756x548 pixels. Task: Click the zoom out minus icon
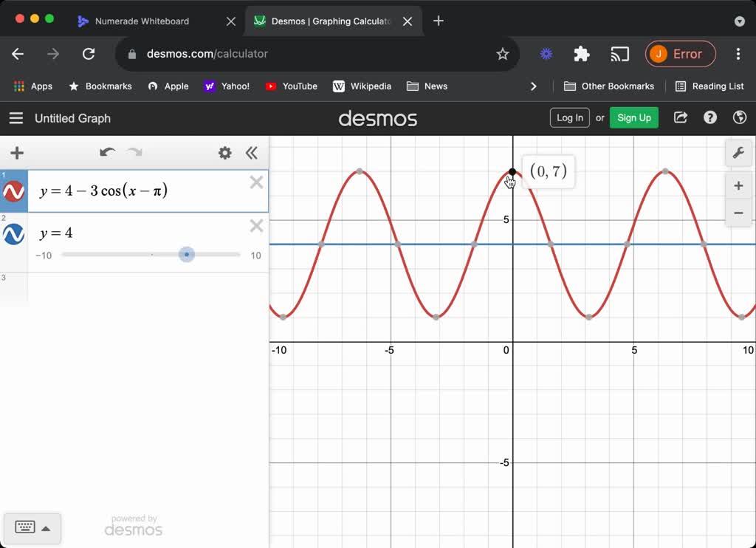click(x=739, y=213)
